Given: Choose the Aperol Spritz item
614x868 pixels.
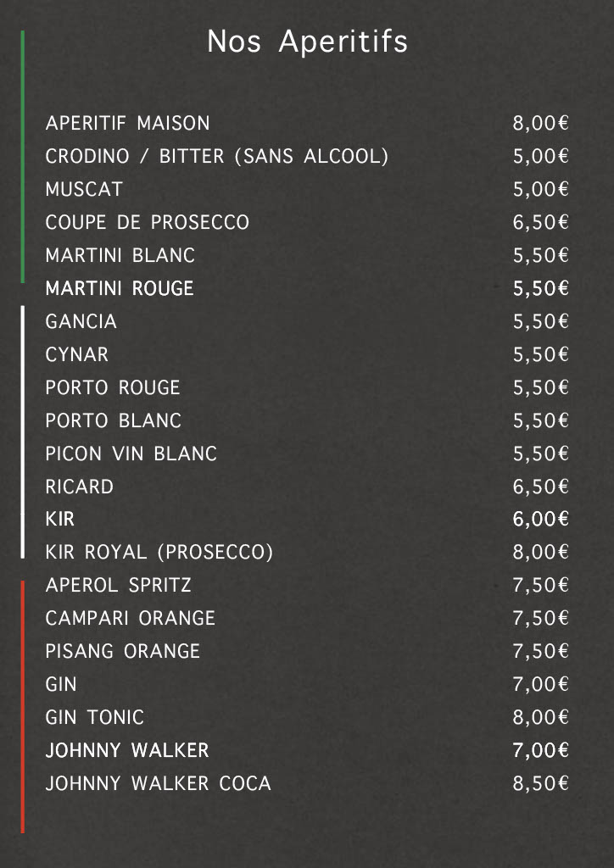Looking at the screenshot, I should (x=118, y=586).
